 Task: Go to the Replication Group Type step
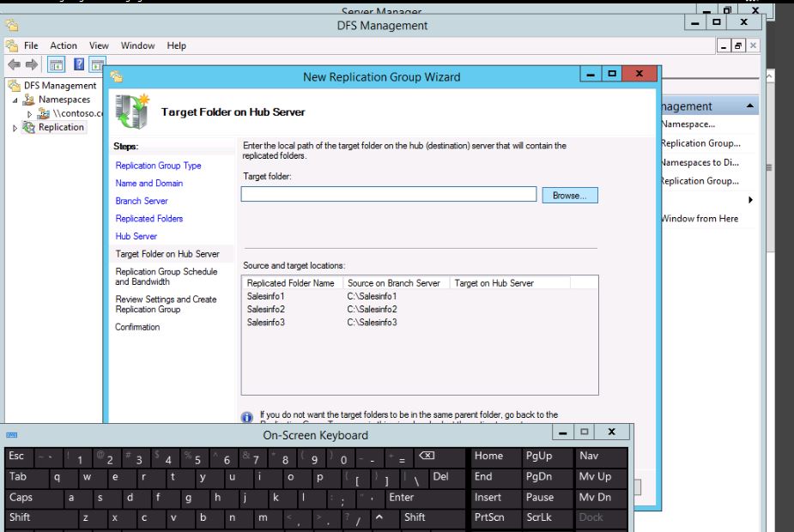click(158, 166)
